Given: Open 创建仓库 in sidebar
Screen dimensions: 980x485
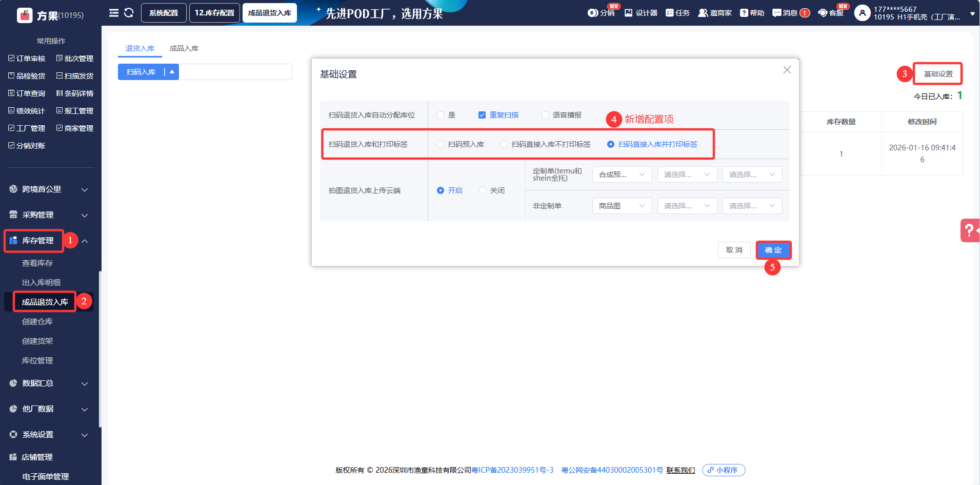Looking at the screenshot, I should click(x=37, y=322).
